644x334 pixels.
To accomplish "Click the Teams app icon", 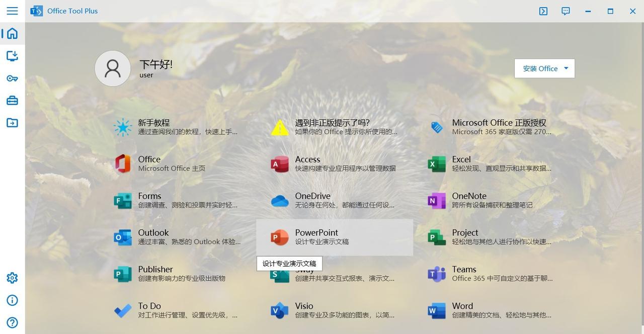I will click(x=437, y=274).
